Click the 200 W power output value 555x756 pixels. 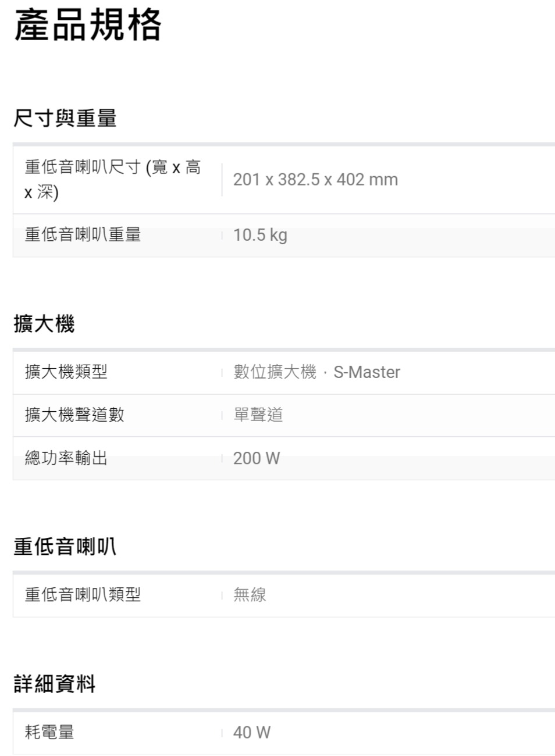pyautogui.click(x=256, y=458)
